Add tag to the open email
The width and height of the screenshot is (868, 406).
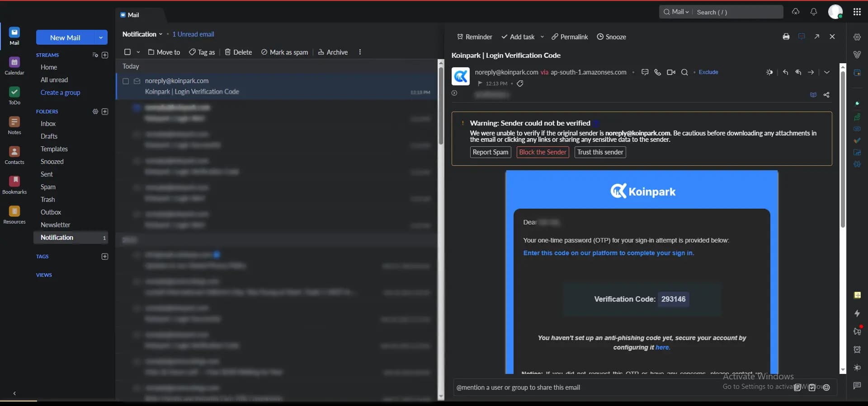pos(520,84)
